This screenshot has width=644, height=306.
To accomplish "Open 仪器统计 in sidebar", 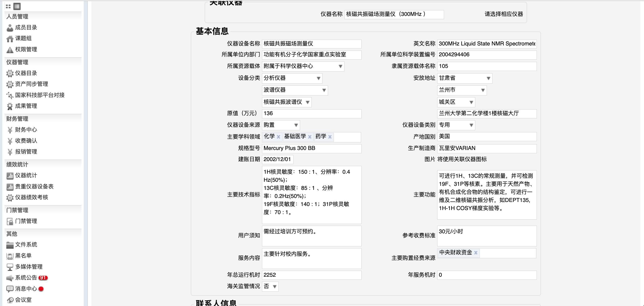I will pos(26,175).
